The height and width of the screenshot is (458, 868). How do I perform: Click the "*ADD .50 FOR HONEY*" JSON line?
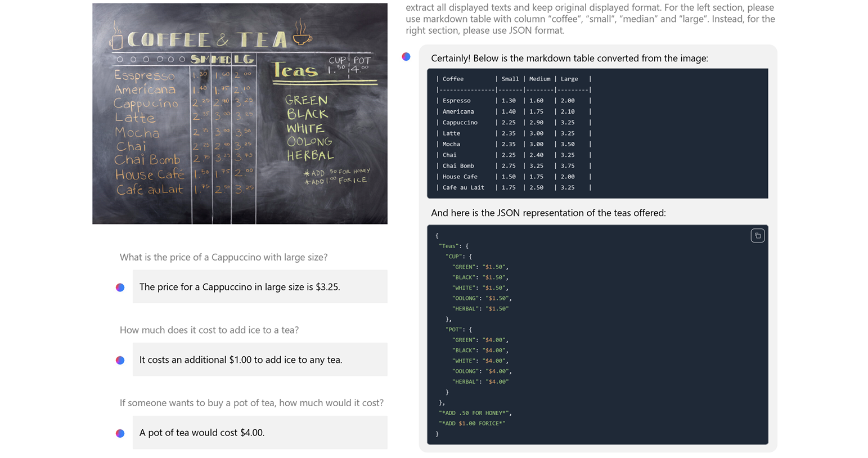click(475, 413)
